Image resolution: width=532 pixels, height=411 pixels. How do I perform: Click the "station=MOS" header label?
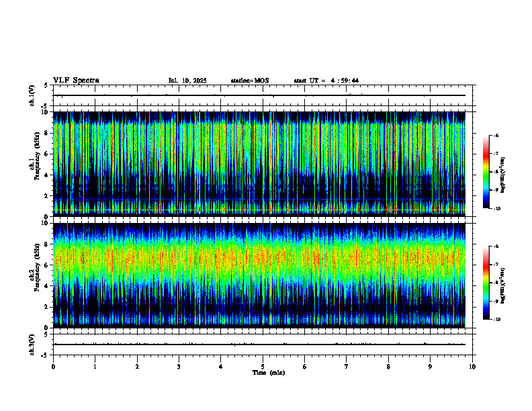250,81
